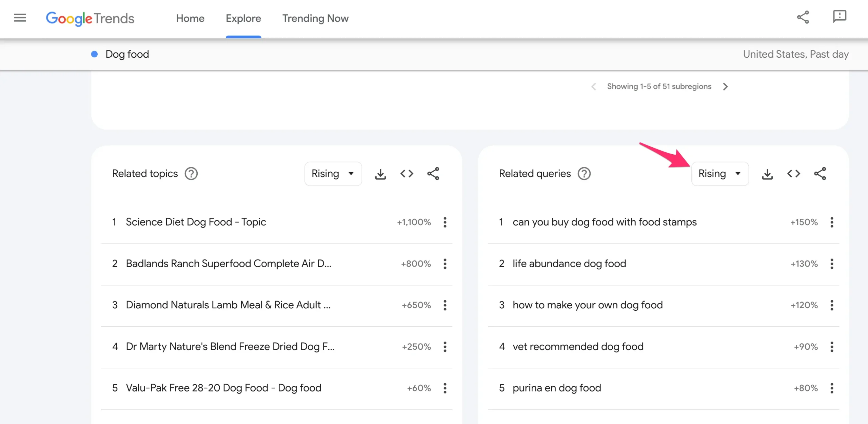
Task: Click the Google Trends logo
Action: [90, 18]
